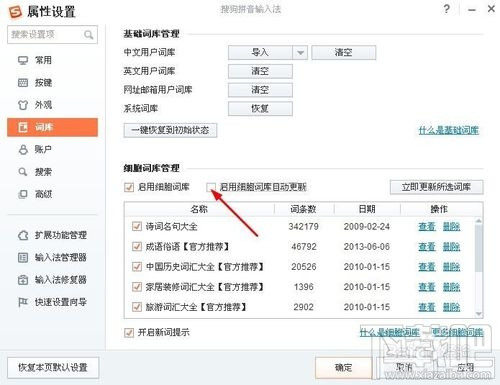Viewport: 500px width, 385px height.
Task: Click the 词库 book icon in sidebar
Action: pos(23,127)
